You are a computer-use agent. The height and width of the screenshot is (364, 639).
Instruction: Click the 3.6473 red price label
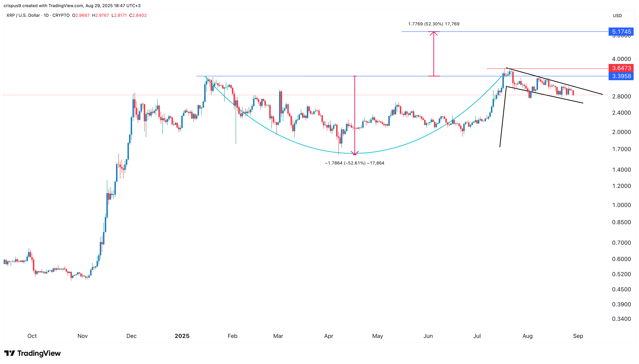[621, 68]
